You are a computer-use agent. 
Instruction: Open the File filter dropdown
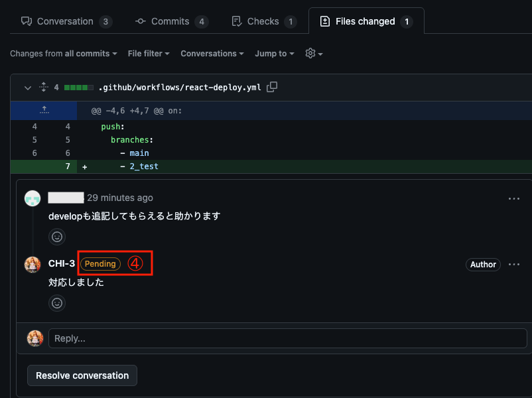149,54
